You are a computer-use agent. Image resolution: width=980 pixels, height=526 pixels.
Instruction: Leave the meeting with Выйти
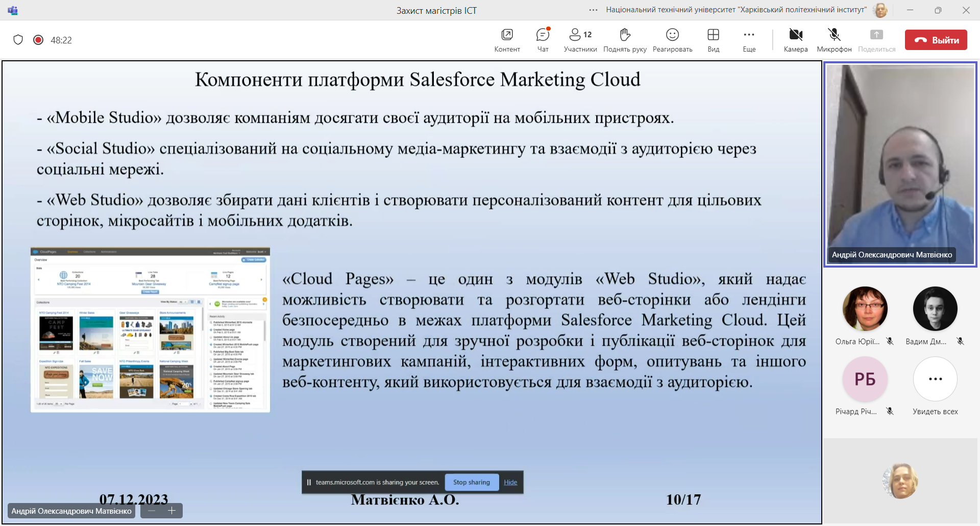point(936,40)
